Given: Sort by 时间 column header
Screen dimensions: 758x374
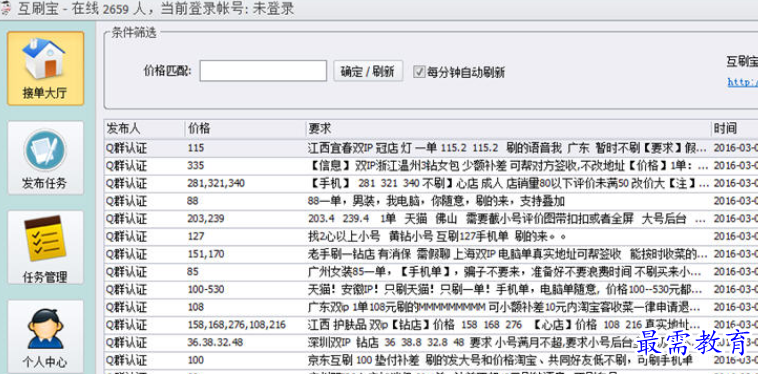Looking at the screenshot, I should (x=735, y=129).
